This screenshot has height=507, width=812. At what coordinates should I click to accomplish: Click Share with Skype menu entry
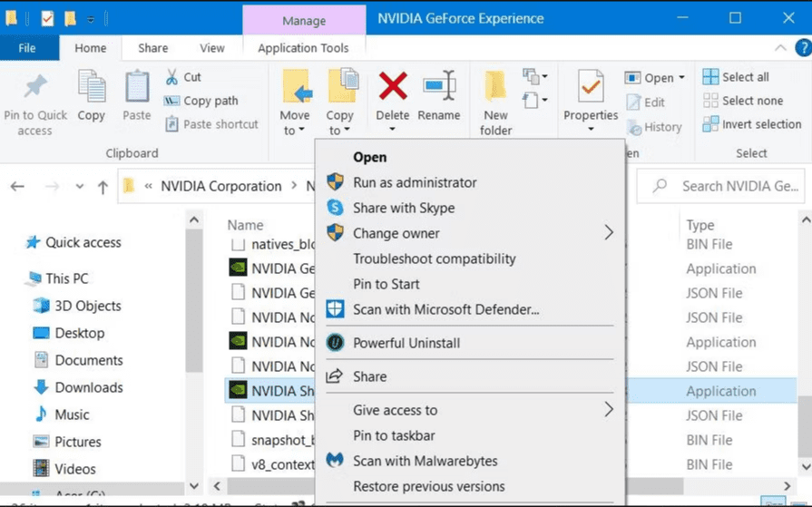[x=404, y=208]
